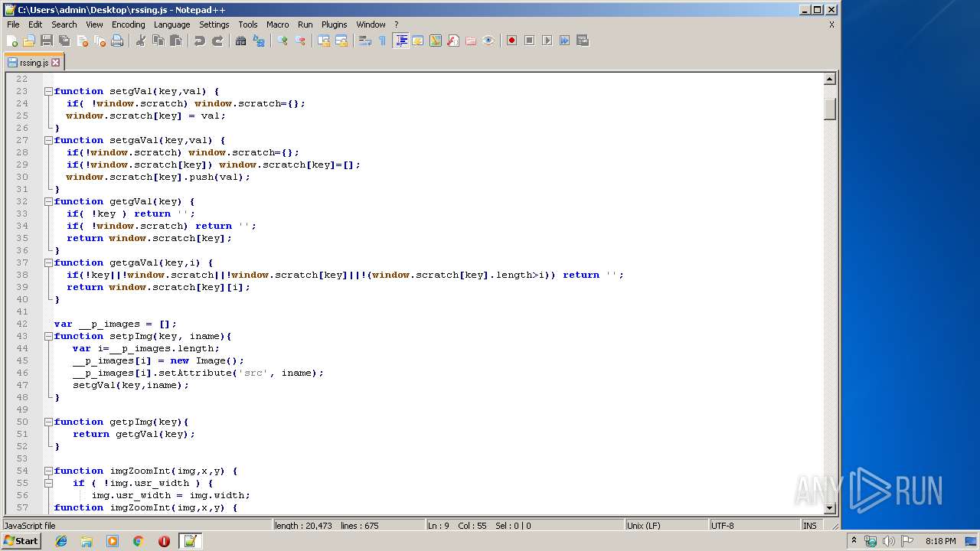
Task: Open Replace with the Replace toolbar icon
Action: (x=259, y=41)
